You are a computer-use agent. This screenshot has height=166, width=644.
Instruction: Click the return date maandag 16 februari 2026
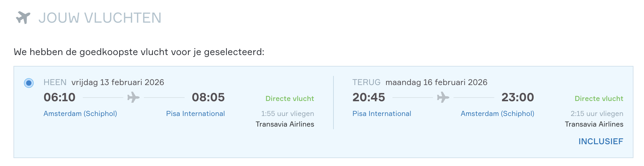point(436,82)
